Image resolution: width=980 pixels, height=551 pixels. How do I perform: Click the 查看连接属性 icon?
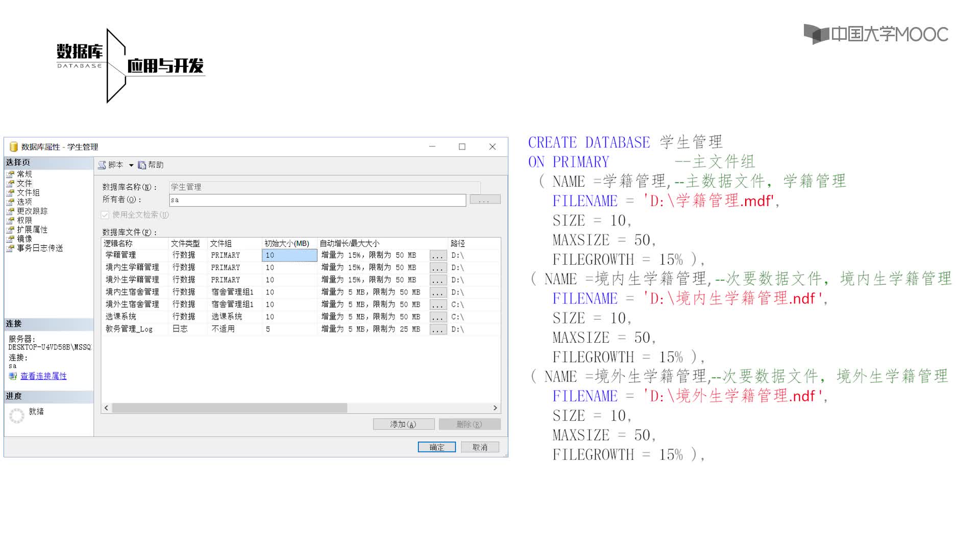coord(13,376)
